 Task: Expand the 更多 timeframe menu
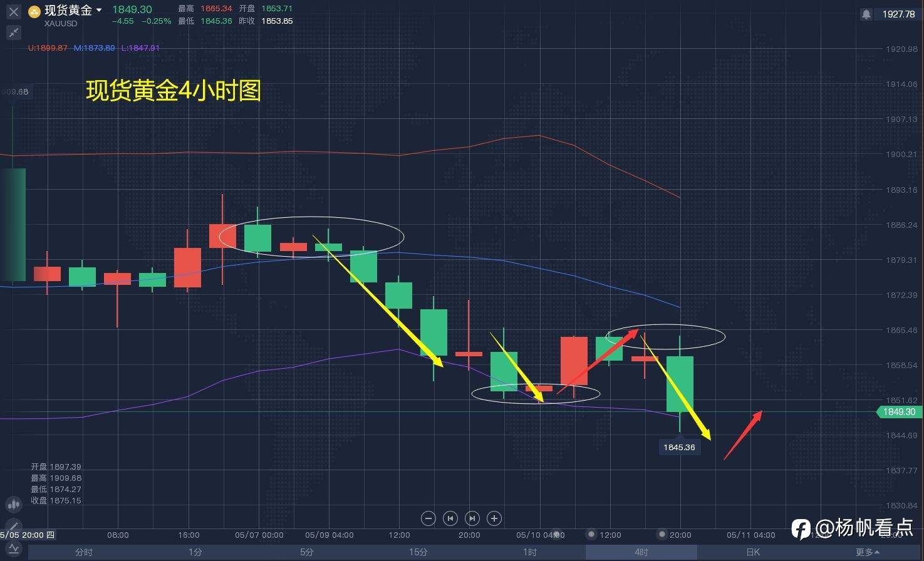coord(867,552)
